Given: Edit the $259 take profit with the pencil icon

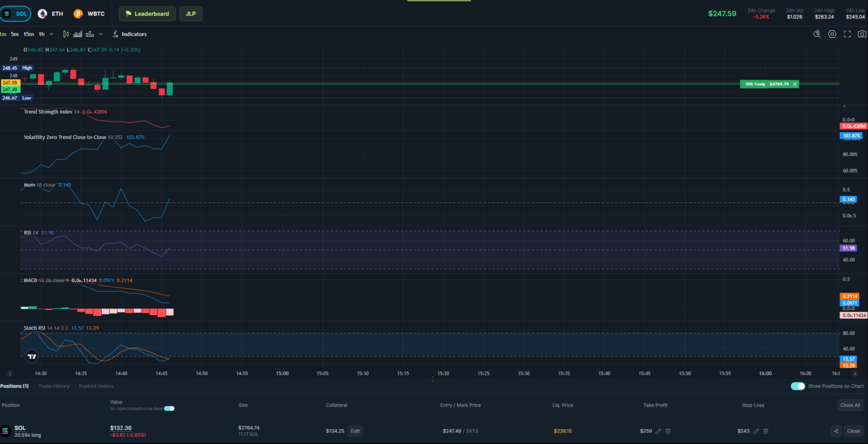Looking at the screenshot, I should point(659,431).
